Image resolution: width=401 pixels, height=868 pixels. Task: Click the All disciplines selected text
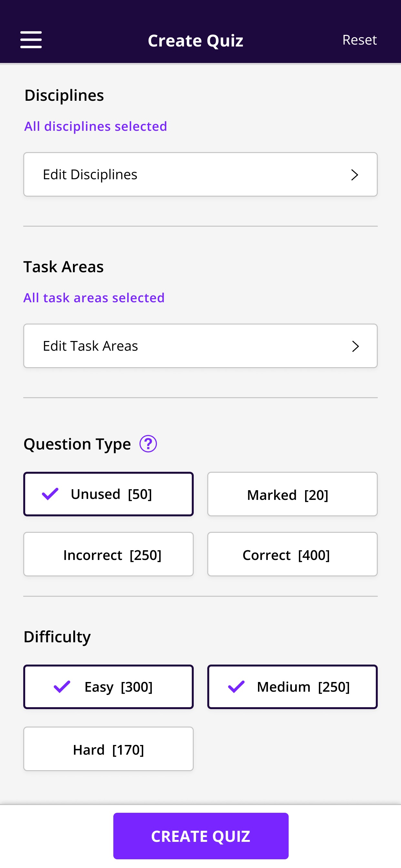(x=96, y=126)
